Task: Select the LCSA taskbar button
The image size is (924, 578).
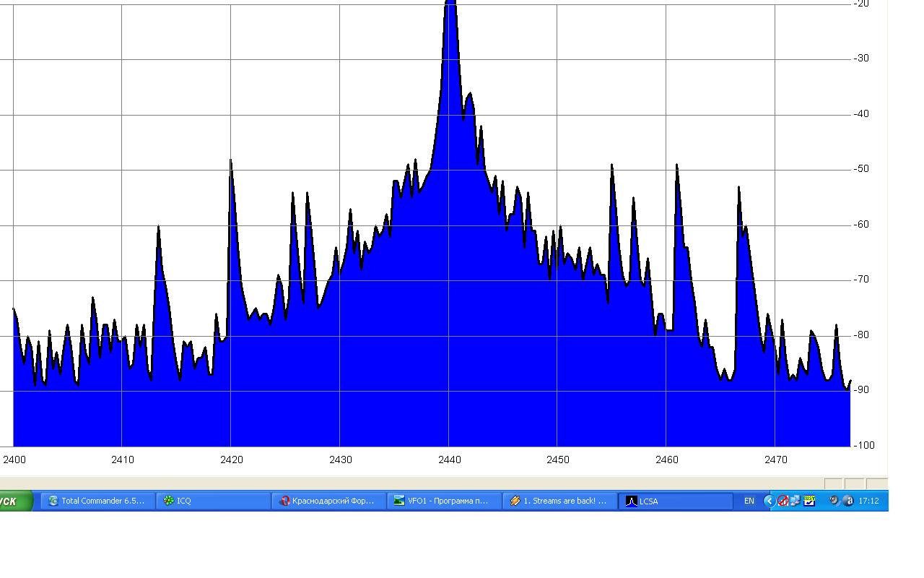Action: tap(675, 501)
